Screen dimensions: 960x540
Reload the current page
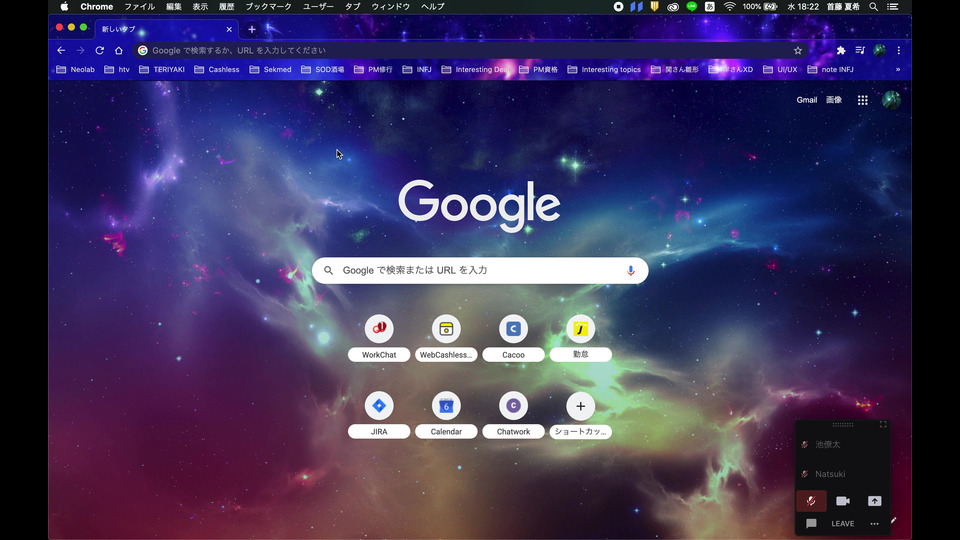click(100, 51)
